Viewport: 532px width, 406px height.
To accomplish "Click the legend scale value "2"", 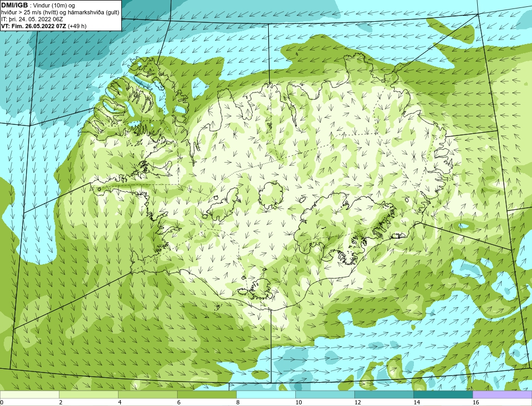I will tap(61, 402).
